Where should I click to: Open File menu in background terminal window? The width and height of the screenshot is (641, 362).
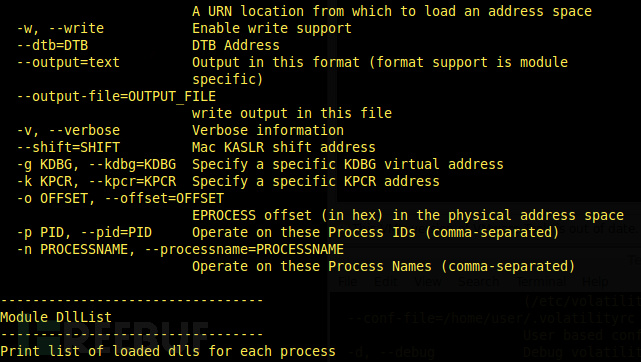click(348, 282)
